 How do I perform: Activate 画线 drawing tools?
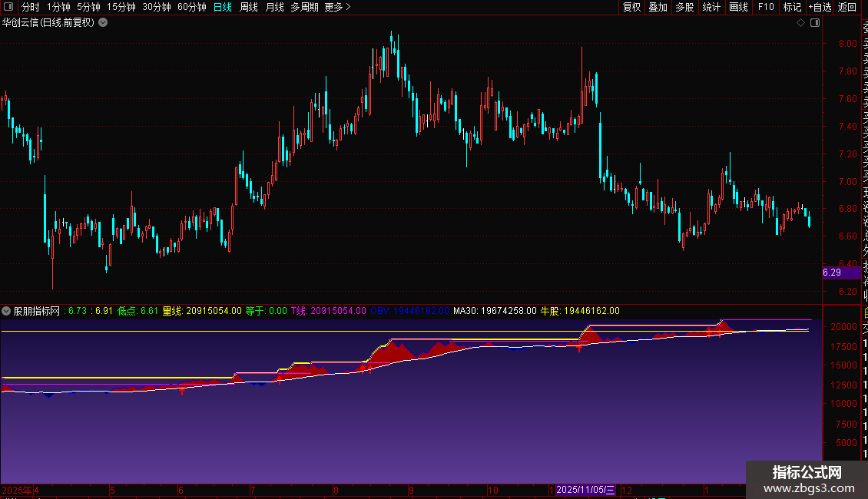tap(738, 7)
